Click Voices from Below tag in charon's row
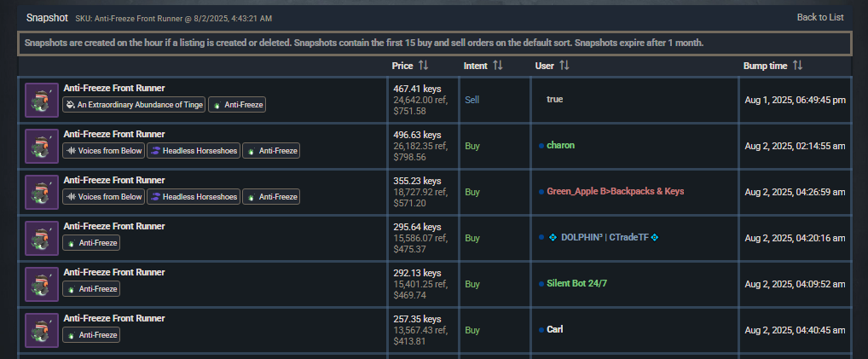Viewport: 868px width, 359px height. click(x=103, y=151)
